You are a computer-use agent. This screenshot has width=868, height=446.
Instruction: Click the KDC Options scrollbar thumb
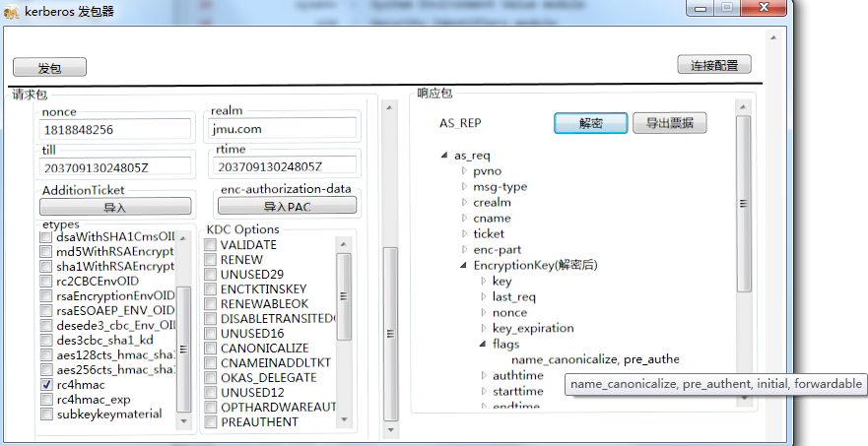click(343, 296)
